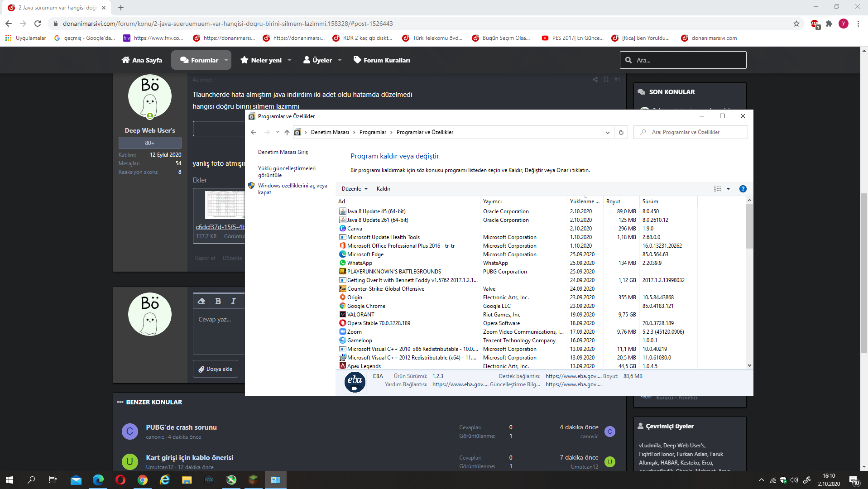Click the share icon on the post
868x489 pixels.
tap(595, 80)
